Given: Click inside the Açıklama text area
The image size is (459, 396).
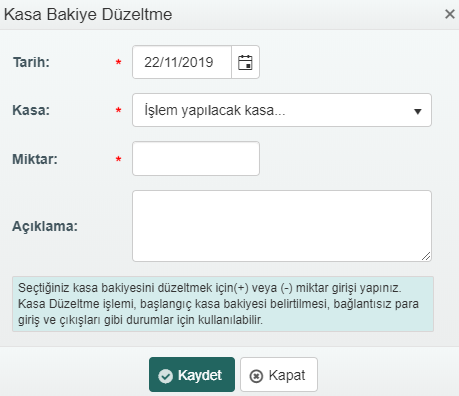Looking at the screenshot, I should tap(282, 226).
